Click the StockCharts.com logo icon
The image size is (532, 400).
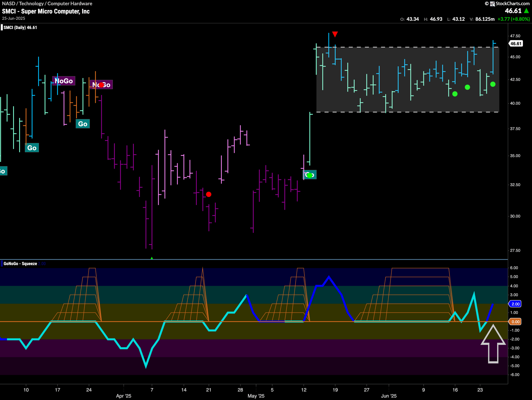click(x=492, y=4)
